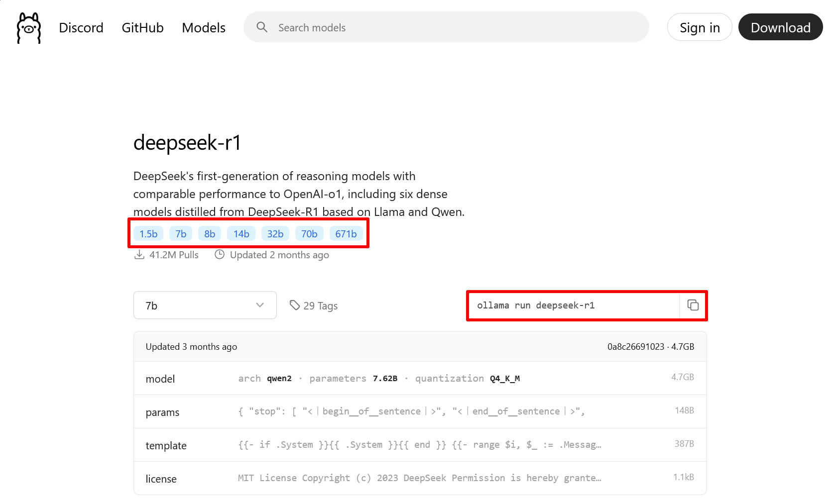Open the license file row

420,478
